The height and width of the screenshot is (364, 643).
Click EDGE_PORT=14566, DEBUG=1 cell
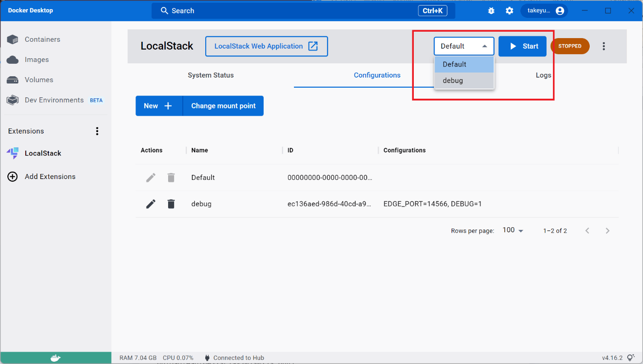point(433,204)
